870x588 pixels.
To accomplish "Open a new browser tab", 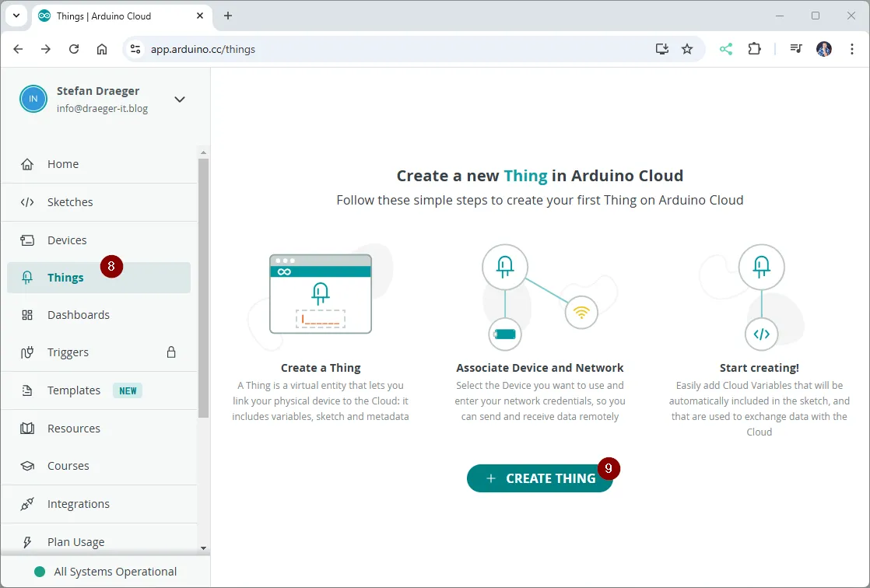I will (228, 16).
